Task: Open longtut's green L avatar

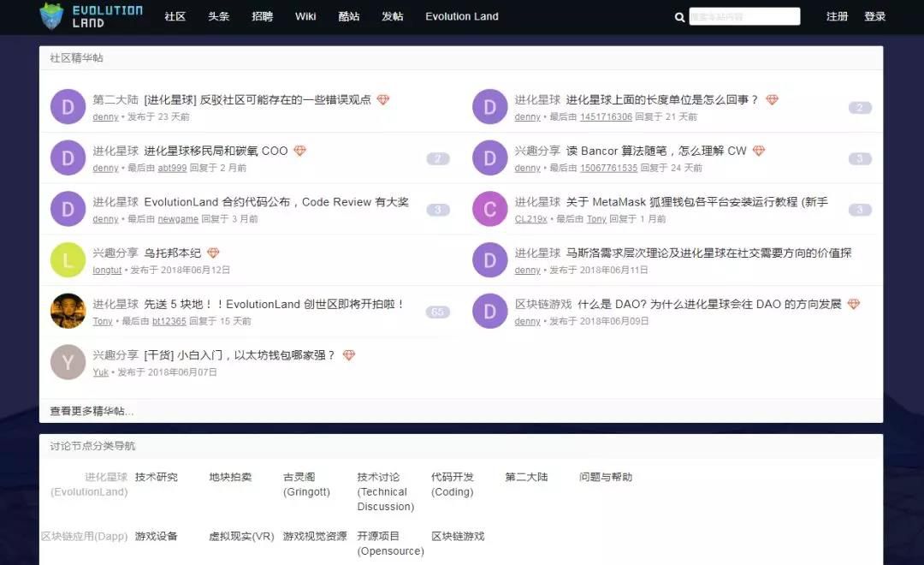Action: tap(68, 260)
